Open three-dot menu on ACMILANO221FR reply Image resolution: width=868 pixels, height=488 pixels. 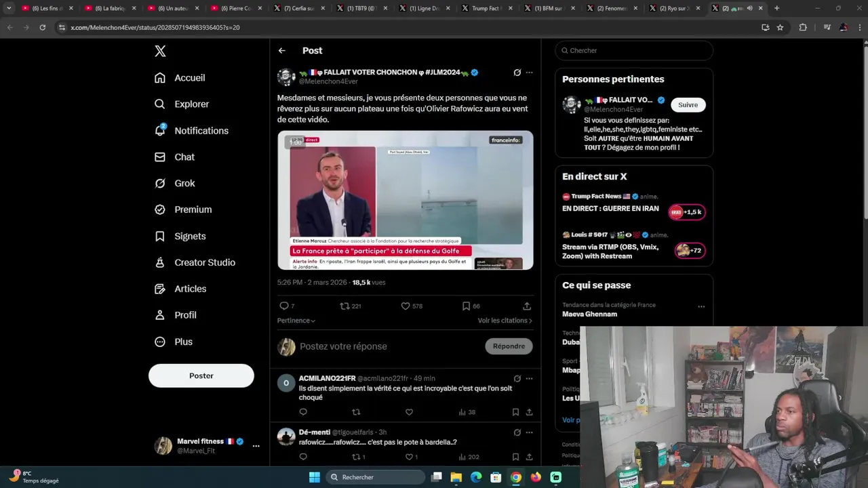[x=529, y=379]
